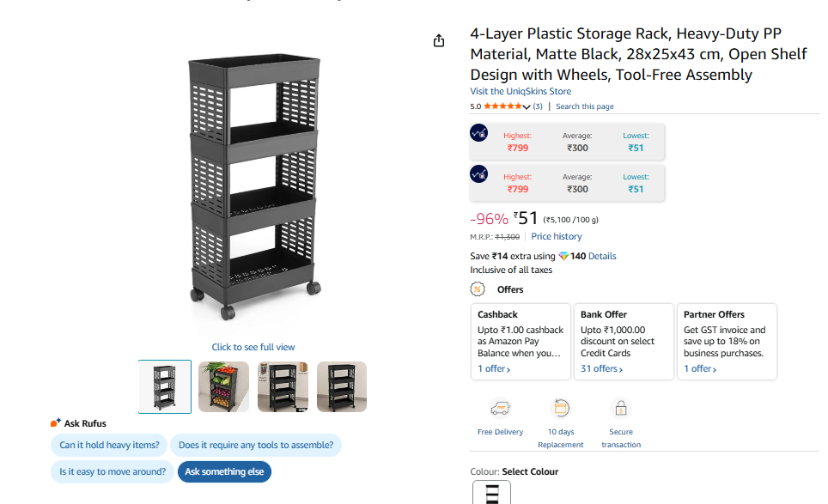Image resolution: width=828 pixels, height=504 pixels.
Task: Click the second price tracker logo icon
Action: pyautogui.click(x=479, y=174)
